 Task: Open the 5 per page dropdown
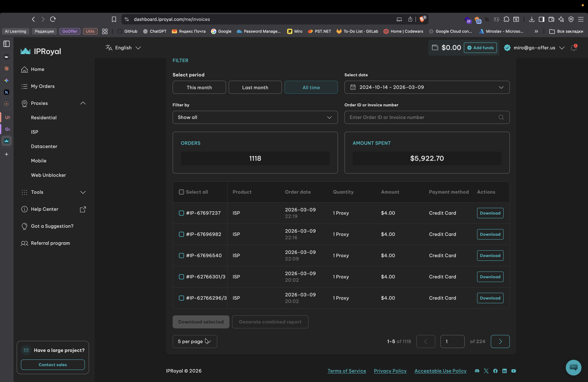pyautogui.click(x=195, y=341)
